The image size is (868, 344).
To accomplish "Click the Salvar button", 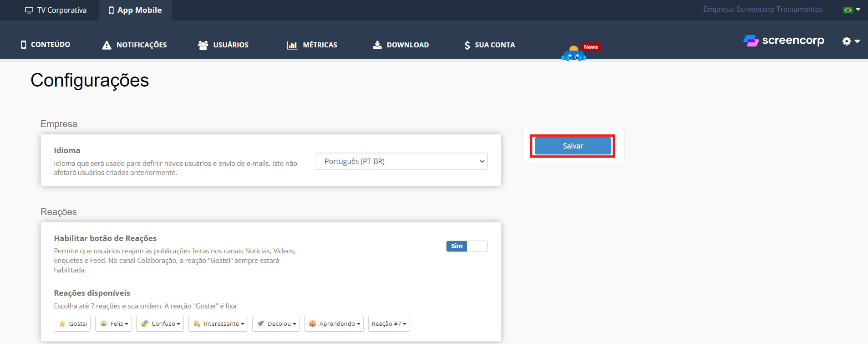I will point(573,146).
